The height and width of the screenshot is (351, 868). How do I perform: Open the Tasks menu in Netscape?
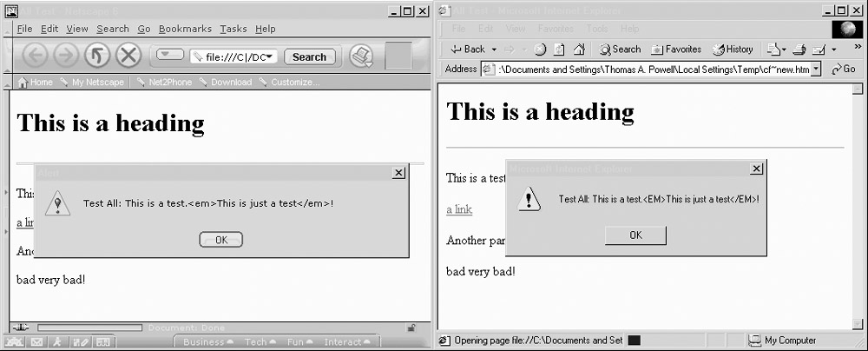233,29
